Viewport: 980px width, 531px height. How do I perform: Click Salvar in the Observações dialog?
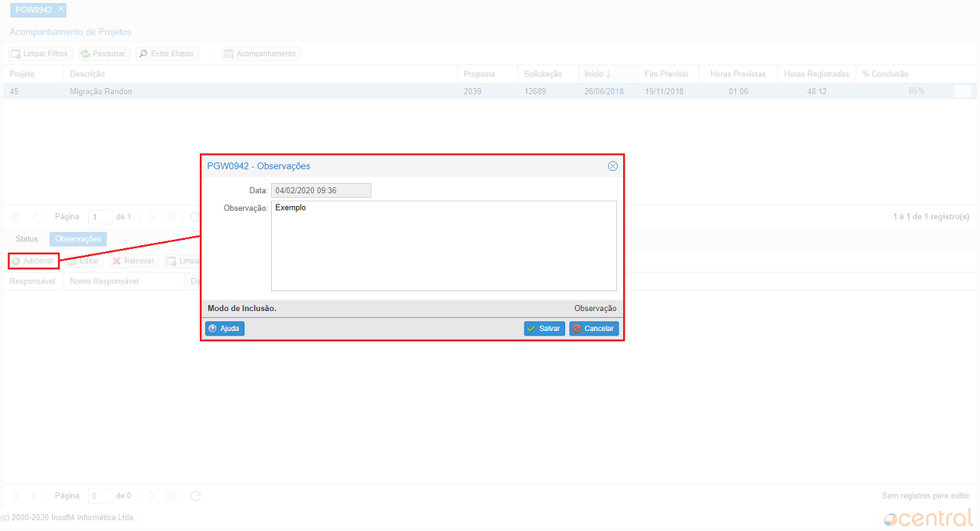(544, 329)
